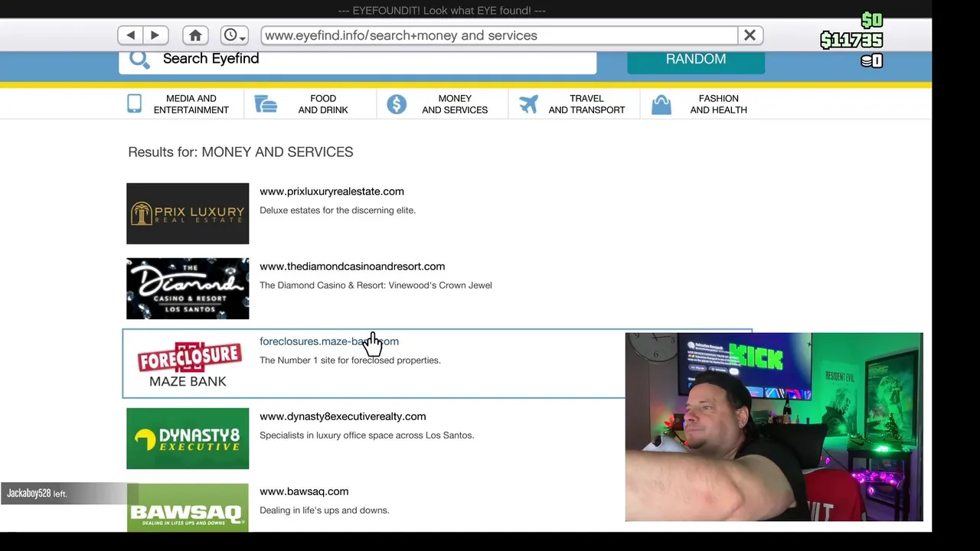The width and height of the screenshot is (980, 551).
Task: Click the URL address bar
Action: (499, 35)
